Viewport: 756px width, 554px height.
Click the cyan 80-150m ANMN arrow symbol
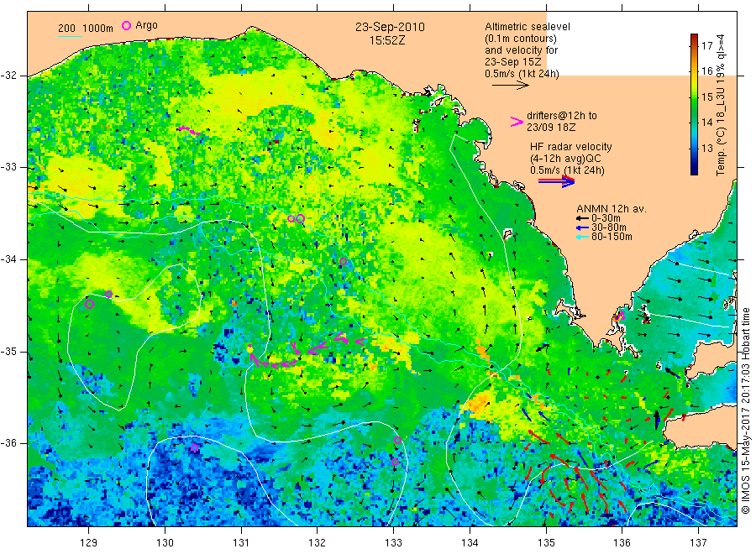(x=582, y=237)
